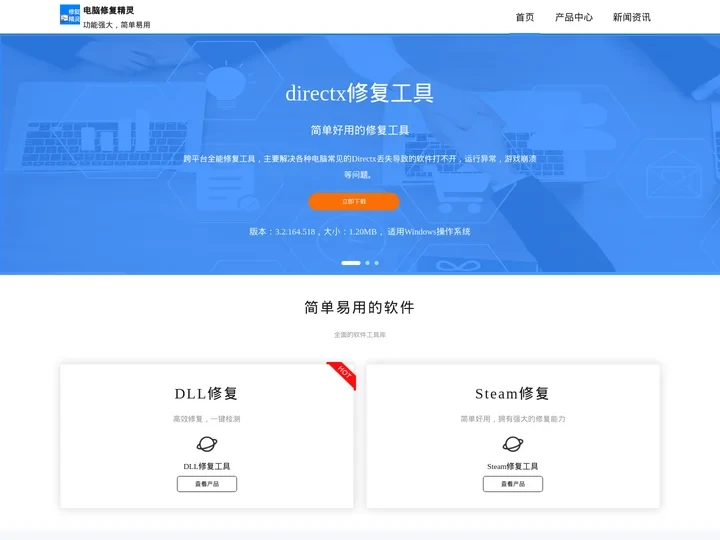Select the first carousel slide indicator
720x540 pixels.
[351, 263]
